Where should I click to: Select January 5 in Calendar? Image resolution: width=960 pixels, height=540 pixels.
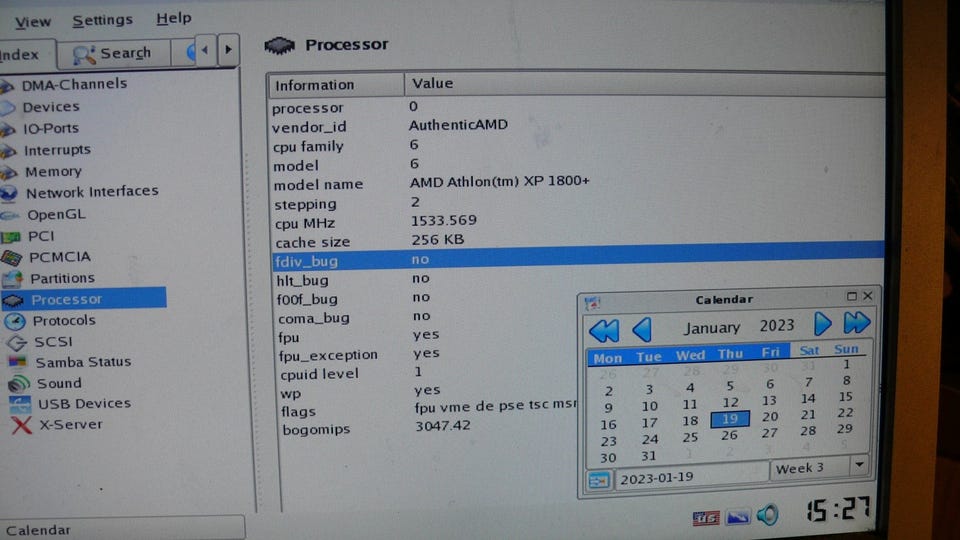(x=730, y=386)
